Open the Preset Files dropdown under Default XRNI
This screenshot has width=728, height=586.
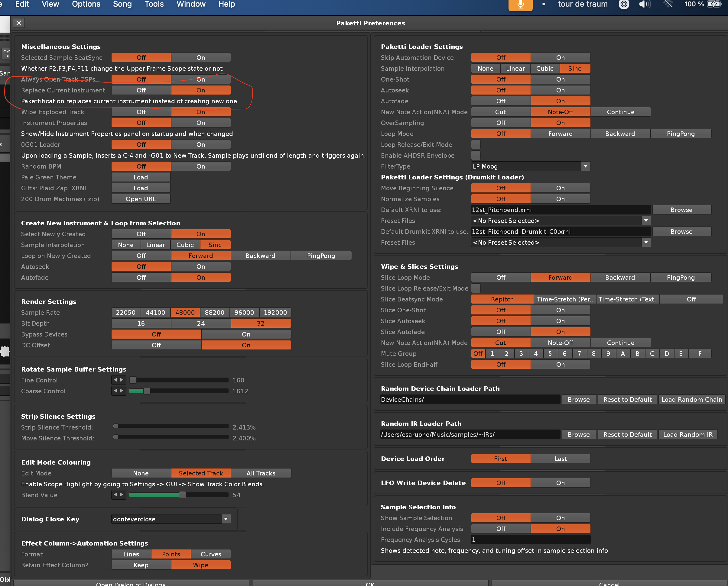[x=645, y=221]
